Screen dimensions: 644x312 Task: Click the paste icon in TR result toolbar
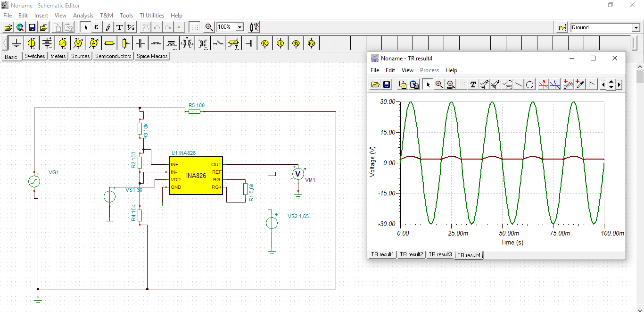[414, 84]
